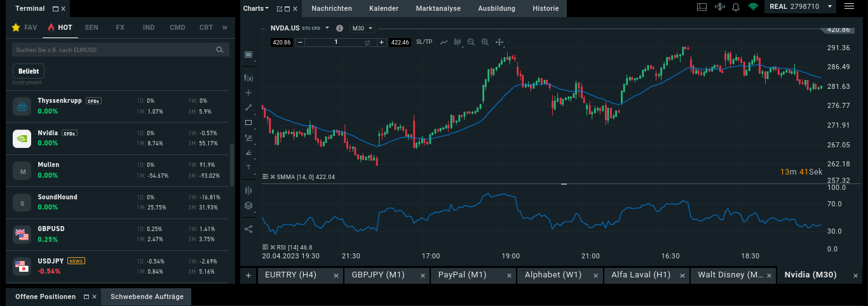Switch to line chart type icon
The height and width of the screenshot is (306, 868).
tap(444, 42)
